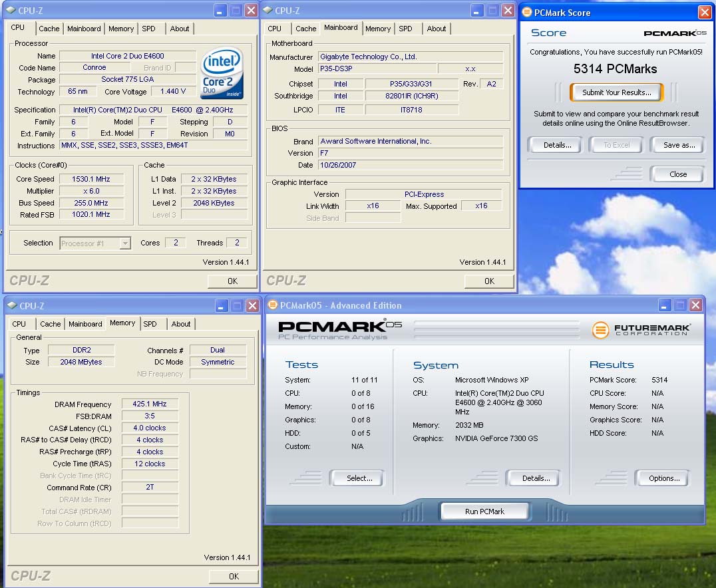Click Select... under Tests
716x588 pixels.
pos(359,478)
